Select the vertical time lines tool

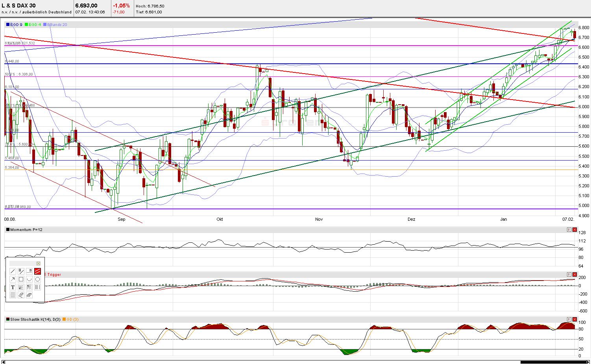37,287
